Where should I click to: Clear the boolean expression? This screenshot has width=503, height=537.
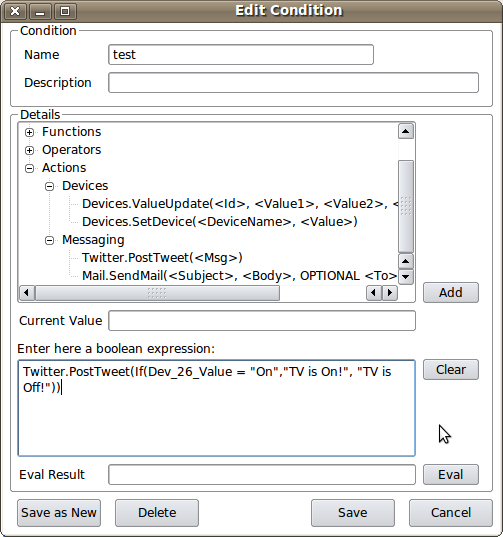451,370
